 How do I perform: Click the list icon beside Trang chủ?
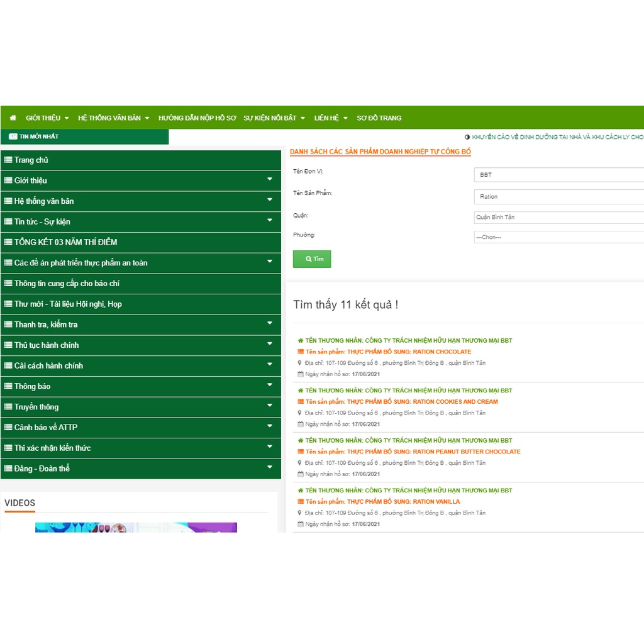click(8, 160)
